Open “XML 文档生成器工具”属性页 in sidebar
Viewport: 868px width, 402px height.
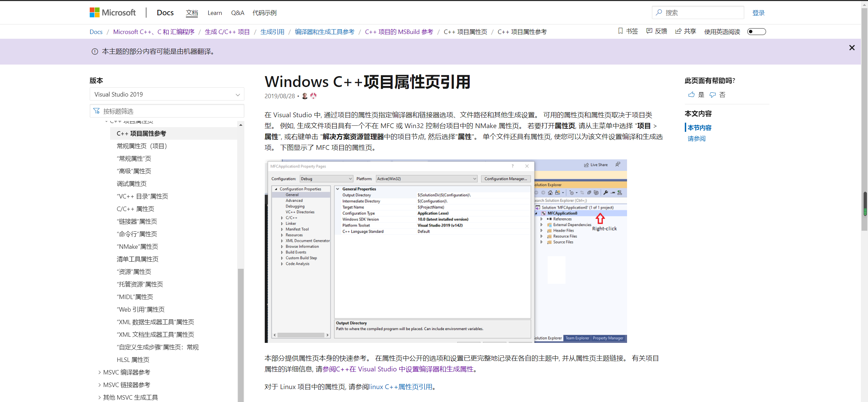pyautogui.click(x=155, y=334)
